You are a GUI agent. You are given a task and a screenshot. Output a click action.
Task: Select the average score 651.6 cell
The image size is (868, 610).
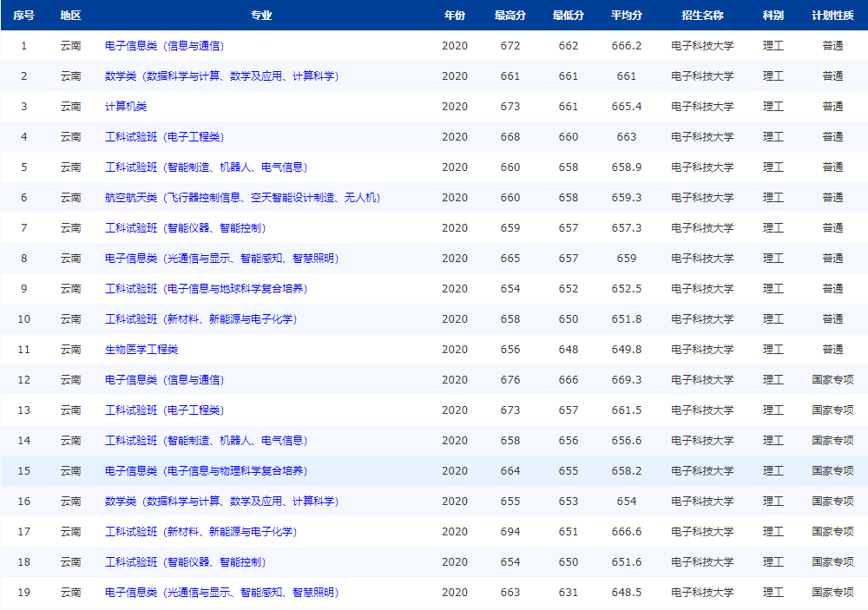(x=627, y=562)
